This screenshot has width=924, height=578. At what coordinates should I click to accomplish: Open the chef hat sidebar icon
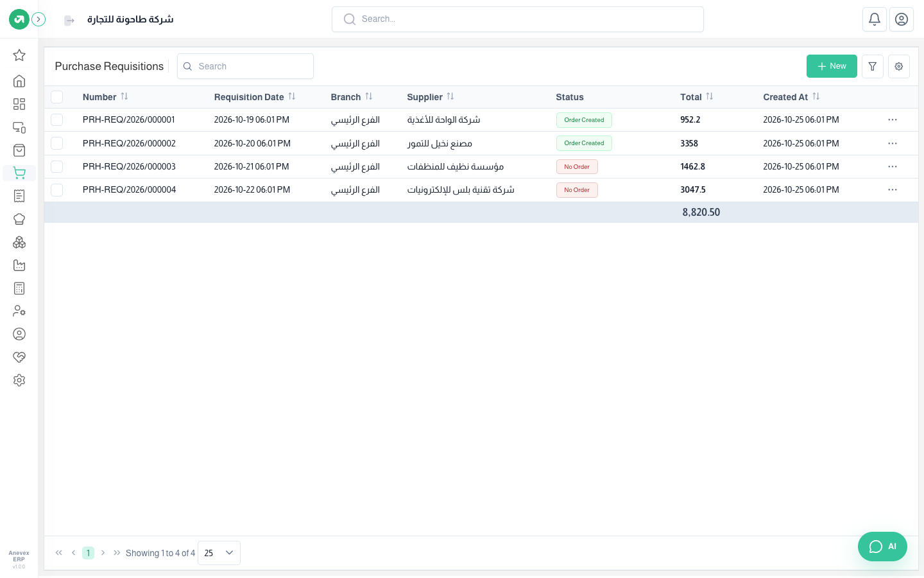pos(19,219)
